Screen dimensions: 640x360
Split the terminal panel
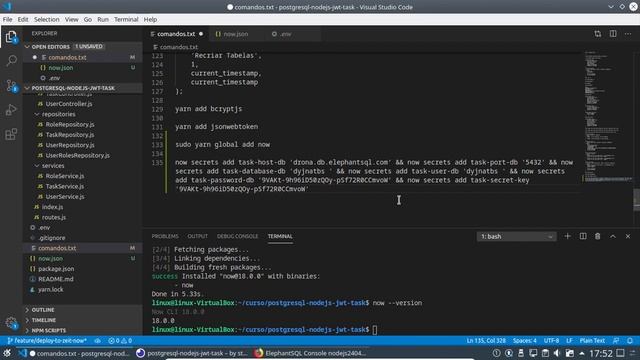point(583,236)
